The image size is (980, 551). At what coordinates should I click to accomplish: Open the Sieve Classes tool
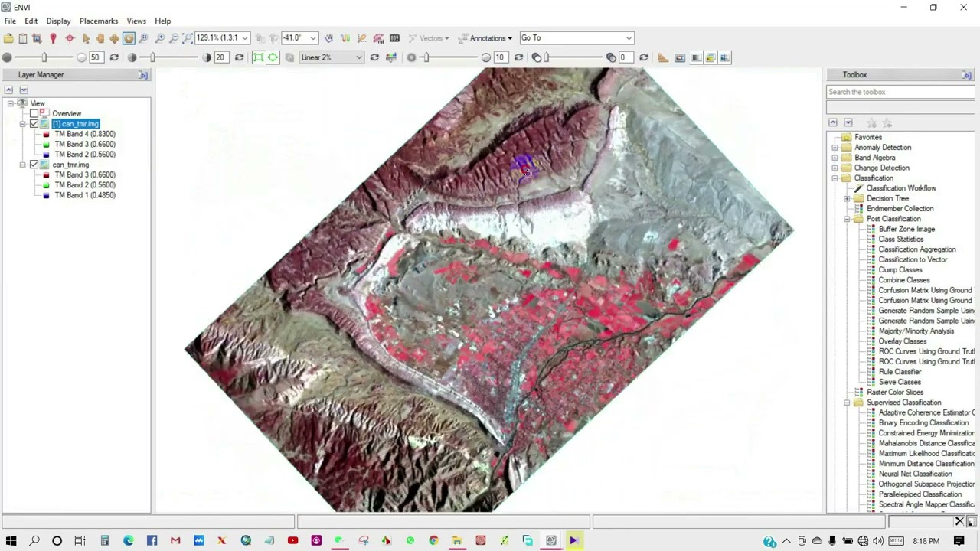pos(900,382)
